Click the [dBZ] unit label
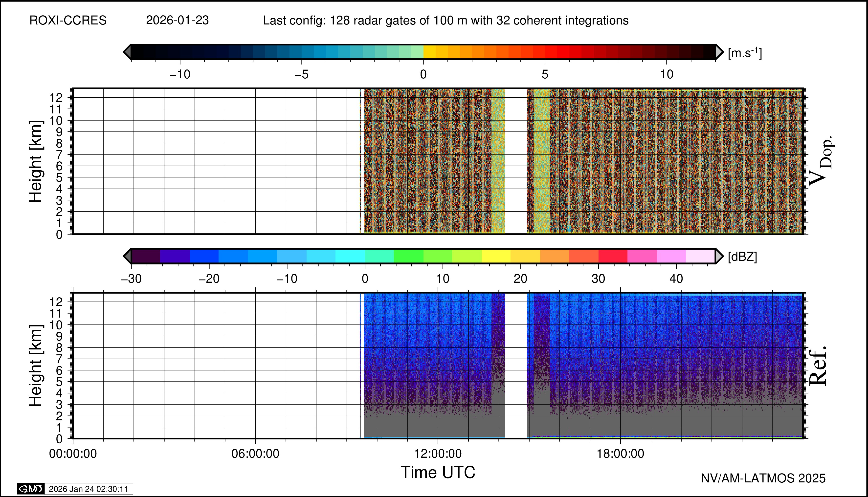This screenshot has width=868, height=497. [x=742, y=257]
